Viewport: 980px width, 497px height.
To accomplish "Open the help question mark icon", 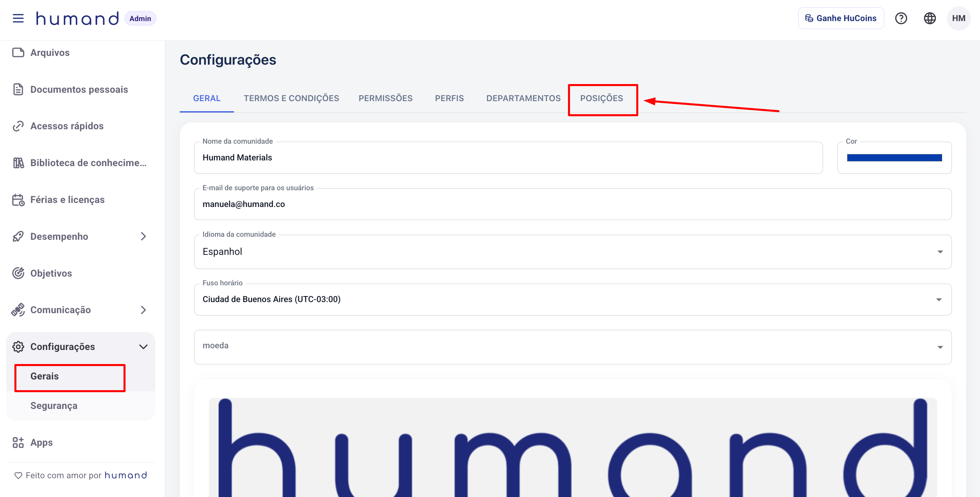I will (x=900, y=18).
